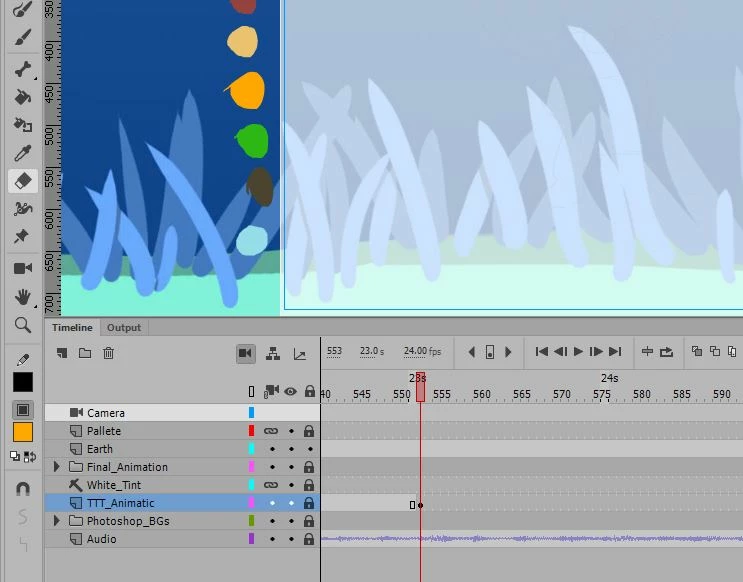Expand the Final_Animation folder

[x=56, y=467]
